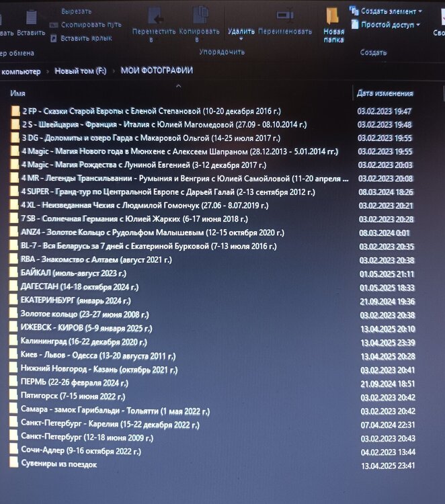Expand the 'Создать элемент' dropdown

click(x=420, y=11)
